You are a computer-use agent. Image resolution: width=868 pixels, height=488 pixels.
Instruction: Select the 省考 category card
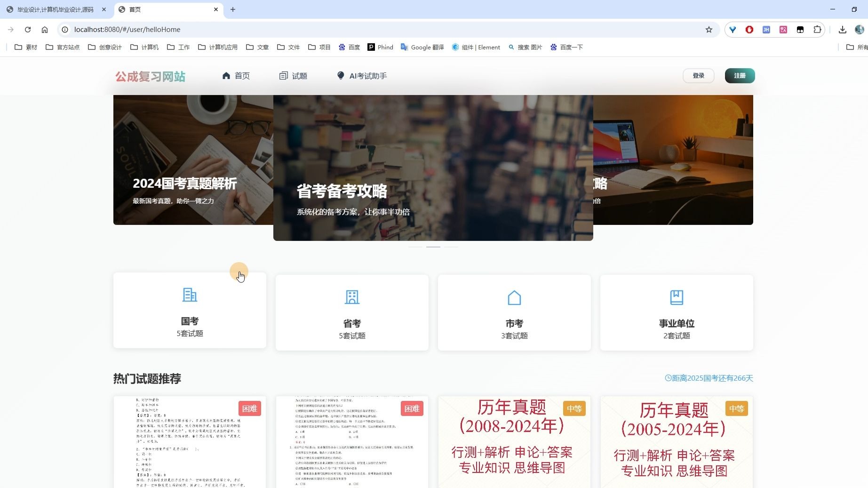[352, 313]
